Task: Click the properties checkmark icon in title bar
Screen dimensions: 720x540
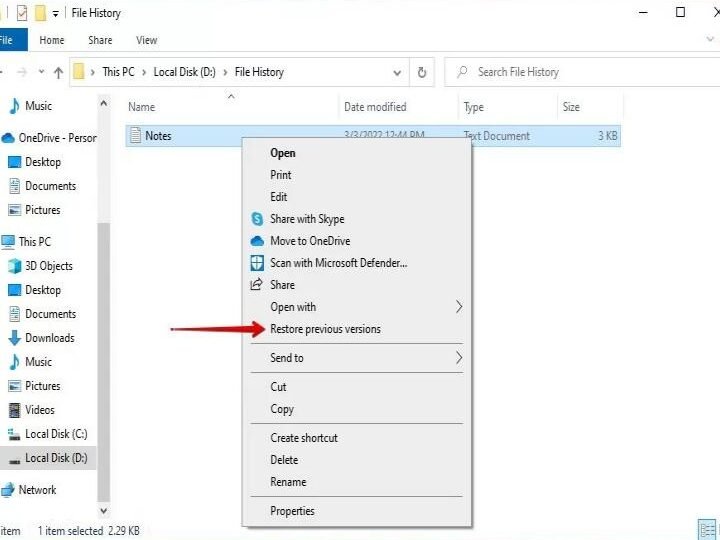Action: (22, 13)
